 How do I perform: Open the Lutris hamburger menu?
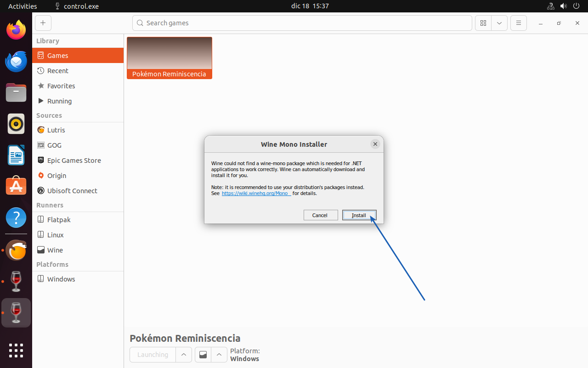coord(519,23)
